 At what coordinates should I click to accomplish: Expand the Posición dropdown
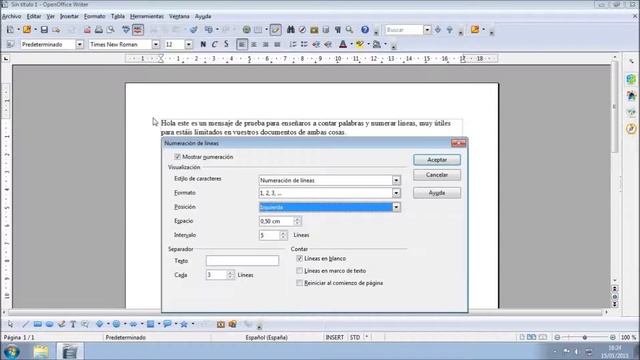coord(396,207)
